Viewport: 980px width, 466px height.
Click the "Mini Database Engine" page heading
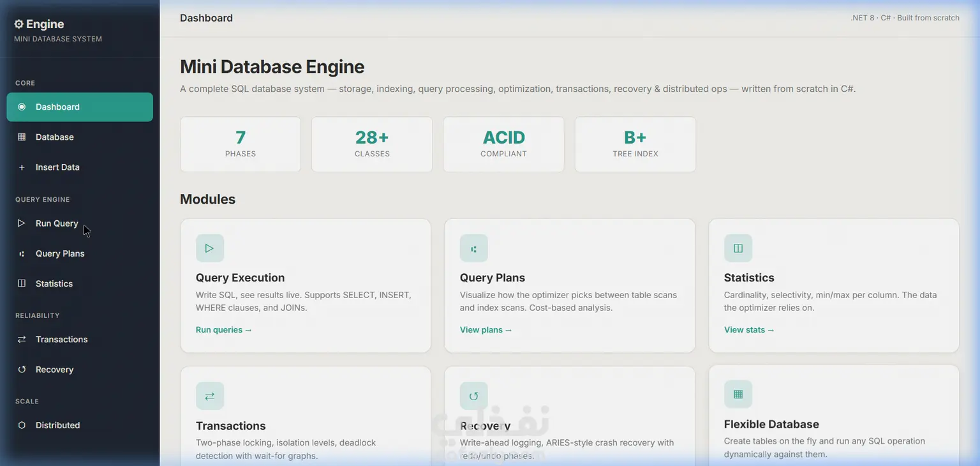(x=272, y=66)
